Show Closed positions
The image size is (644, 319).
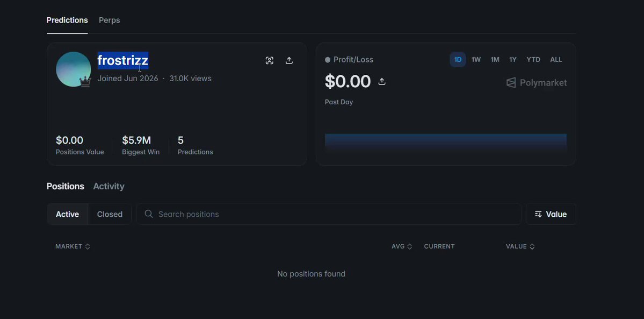pyautogui.click(x=110, y=214)
